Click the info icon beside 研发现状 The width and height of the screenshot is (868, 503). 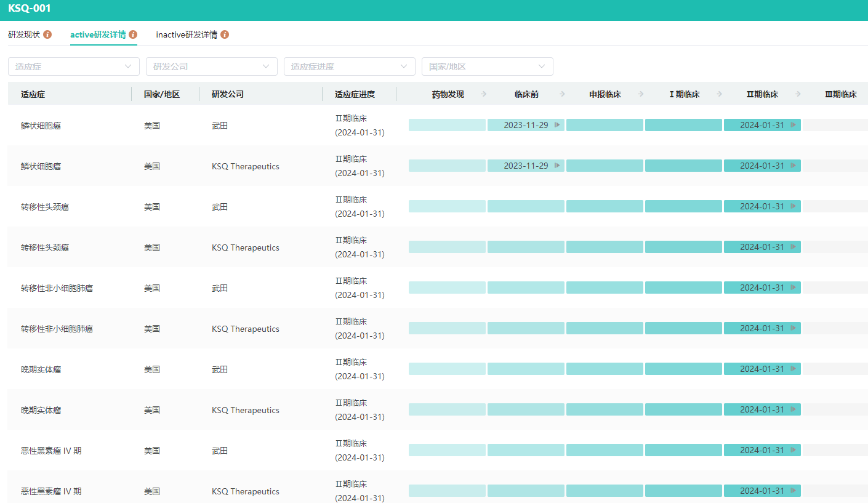[x=47, y=34]
